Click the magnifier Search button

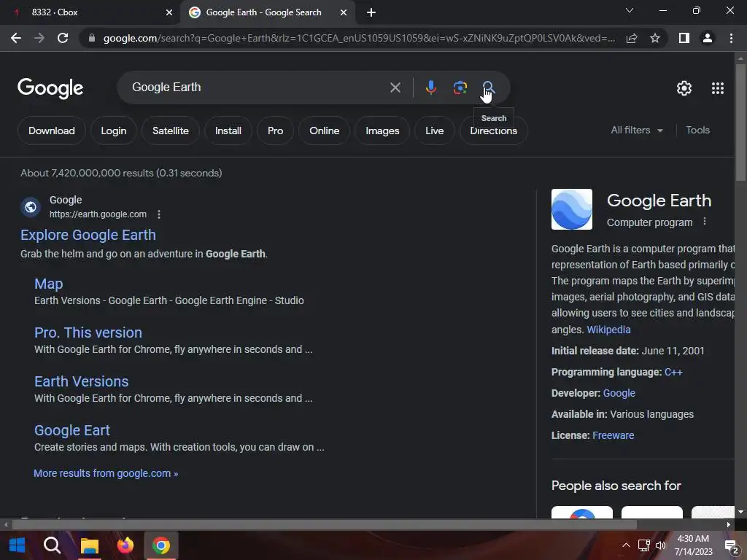click(488, 87)
